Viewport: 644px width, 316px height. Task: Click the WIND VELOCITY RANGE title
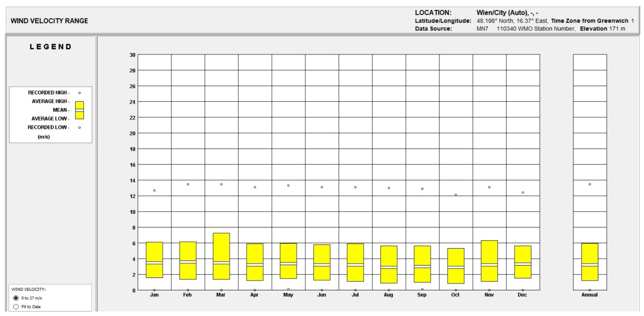coord(49,21)
